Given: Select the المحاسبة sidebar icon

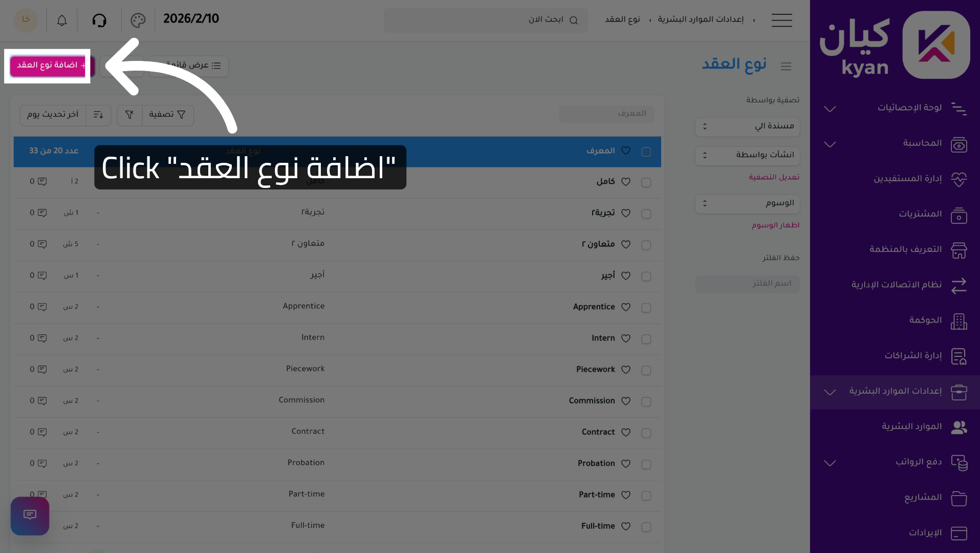Looking at the screenshot, I should [959, 144].
